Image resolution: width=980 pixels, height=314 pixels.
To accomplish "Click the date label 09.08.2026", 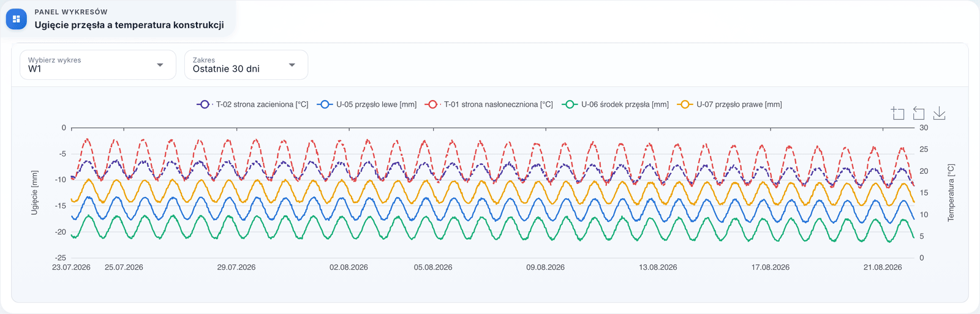I will [x=546, y=267].
